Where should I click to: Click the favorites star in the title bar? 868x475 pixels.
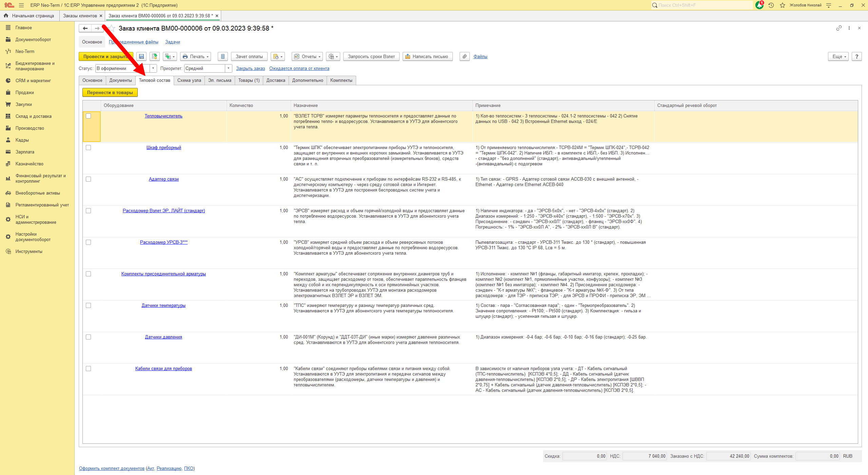pyautogui.click(x=782, y=5)
